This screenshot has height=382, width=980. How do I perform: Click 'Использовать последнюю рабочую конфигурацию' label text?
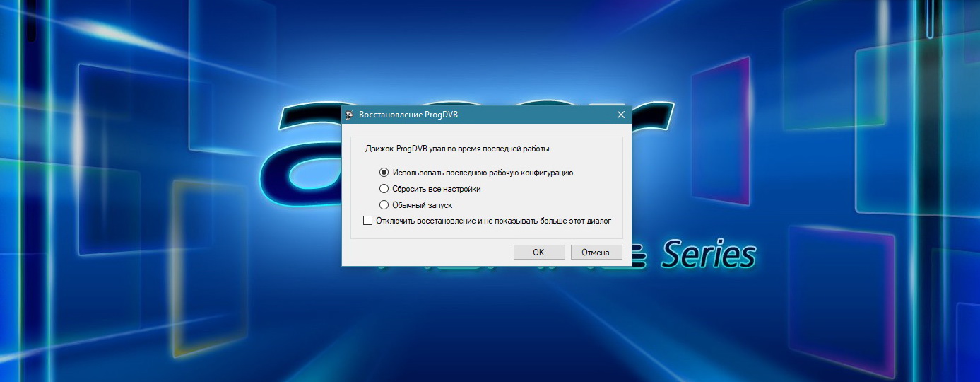coord(482,172)
